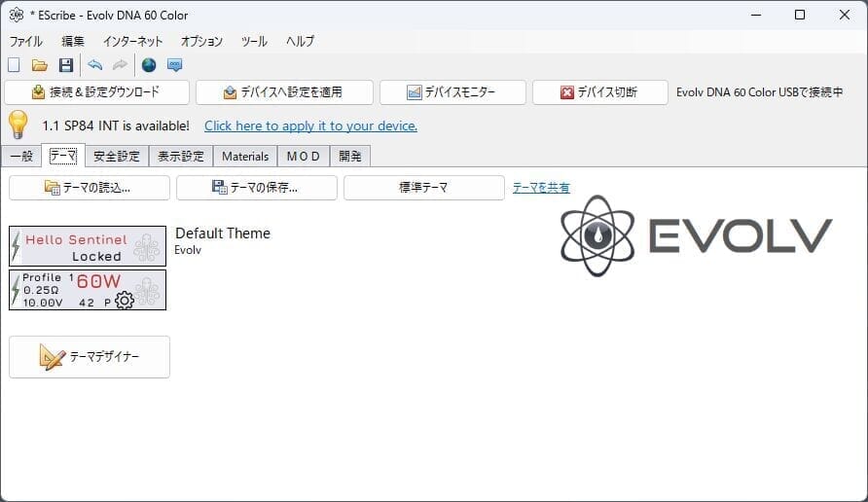Load a theme with テーマの読込
Image resolution: width=868 pixels, height=502 pixels.
[x=90, y=188]
